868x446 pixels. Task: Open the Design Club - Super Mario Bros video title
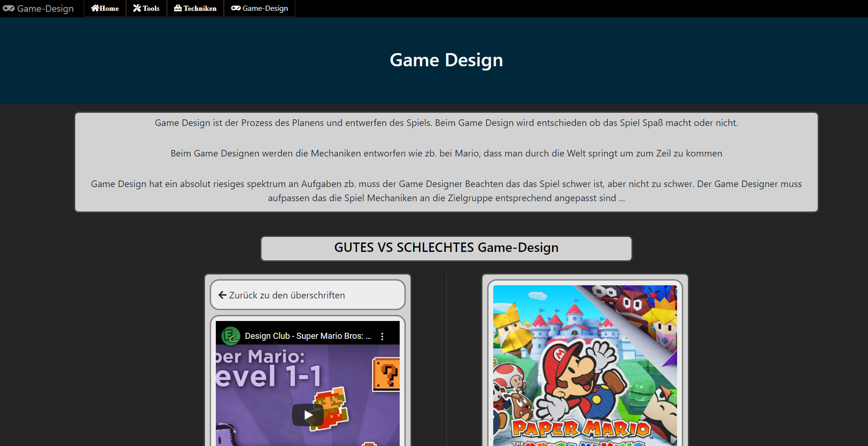tap(308, 336)
